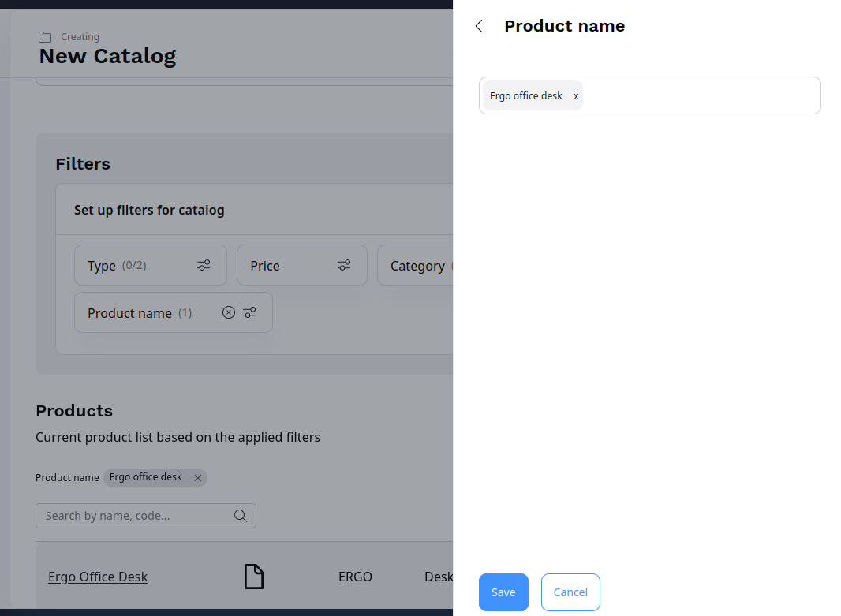Click the folder icon next to Creating
841x616 pixels.
click(x=43, y=36)
